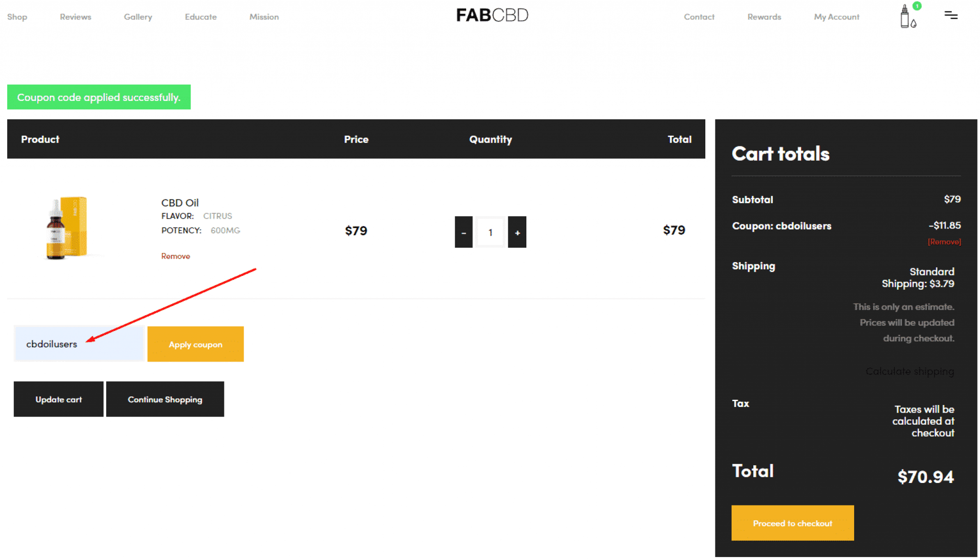This screenshot has width=980, height=559.
Task: Visit the Mission page
Action: tap(264, 17)
